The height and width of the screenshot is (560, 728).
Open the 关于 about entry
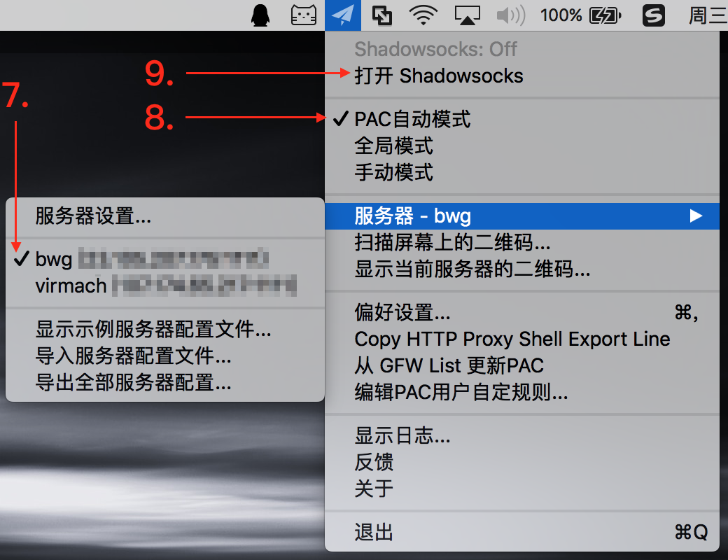point(522,489)
